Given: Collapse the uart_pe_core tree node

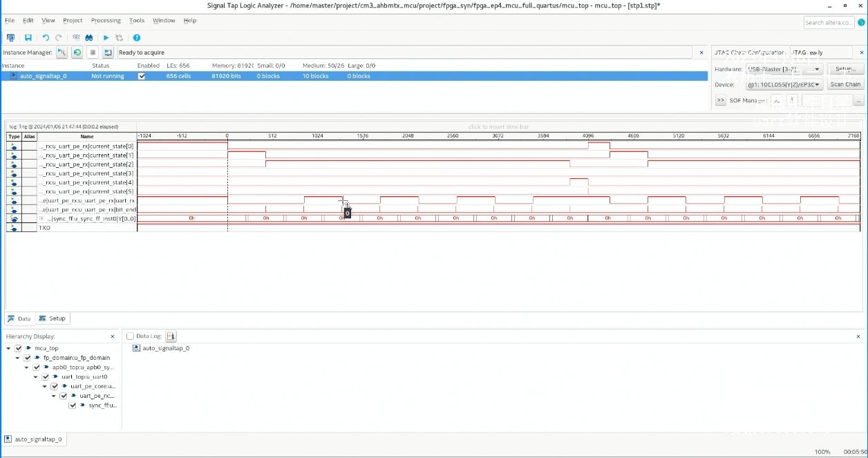Looking at the screenshot, I should click(x=44, y=387).
